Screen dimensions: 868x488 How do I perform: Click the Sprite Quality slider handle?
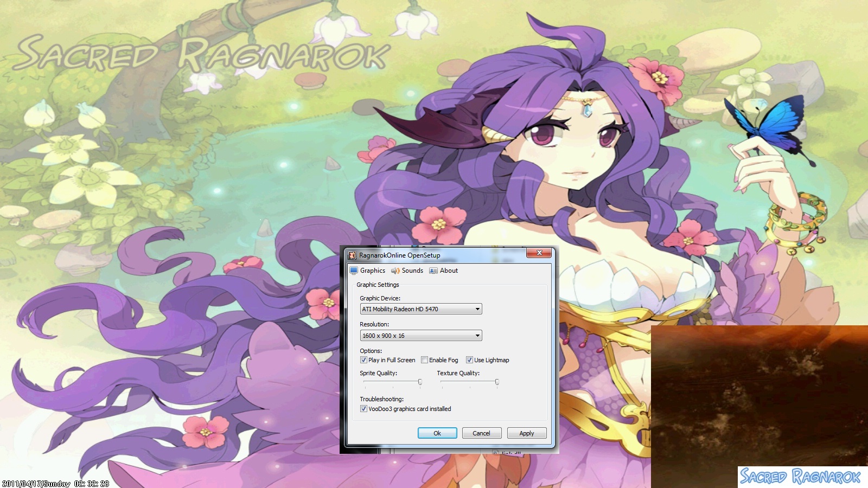(x=420, y=382)
